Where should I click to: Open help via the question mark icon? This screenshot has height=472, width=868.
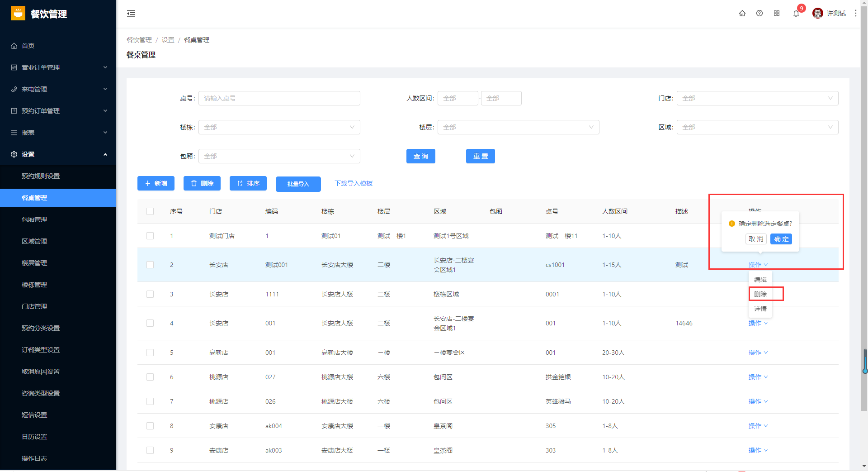(x=759, y=13)
